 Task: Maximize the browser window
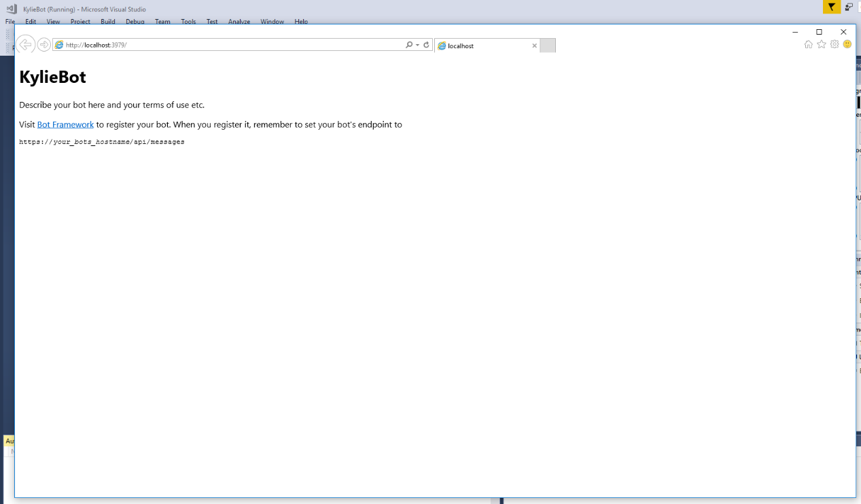pos(819,32)
